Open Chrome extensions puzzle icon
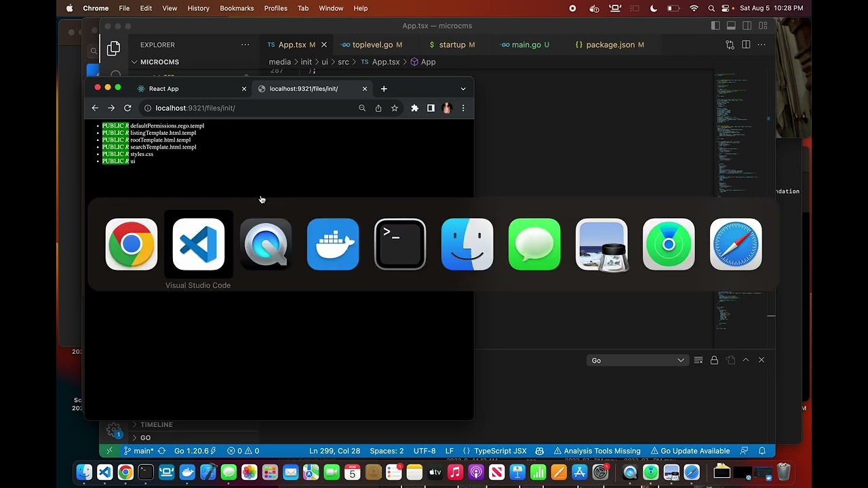Screen dimensions: 868x488 (x=415, y=108)
